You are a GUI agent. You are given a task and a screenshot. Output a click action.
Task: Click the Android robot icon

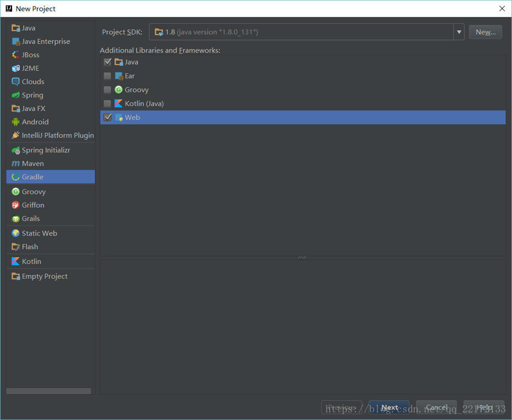coord(16,122)
